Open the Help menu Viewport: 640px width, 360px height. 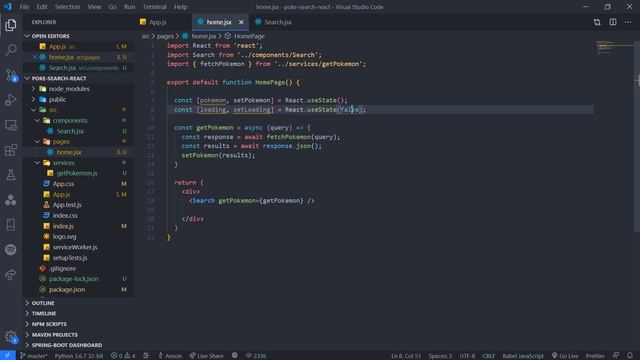point(180,7)
